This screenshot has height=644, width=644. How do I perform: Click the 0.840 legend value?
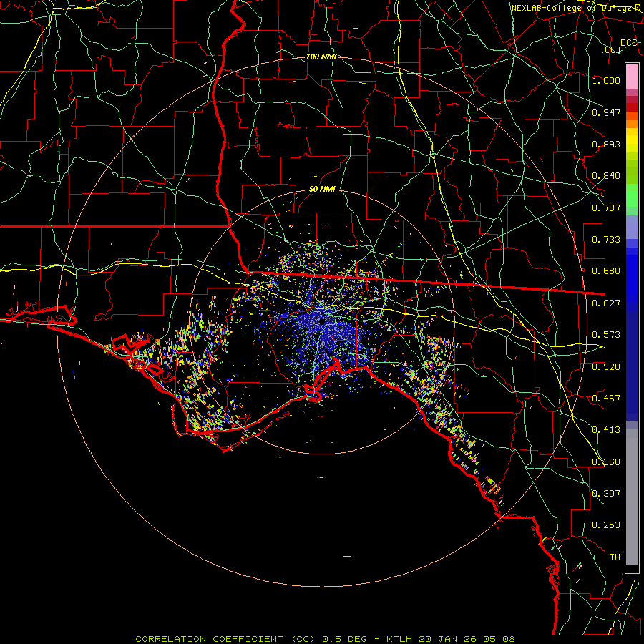click(606, 176)
